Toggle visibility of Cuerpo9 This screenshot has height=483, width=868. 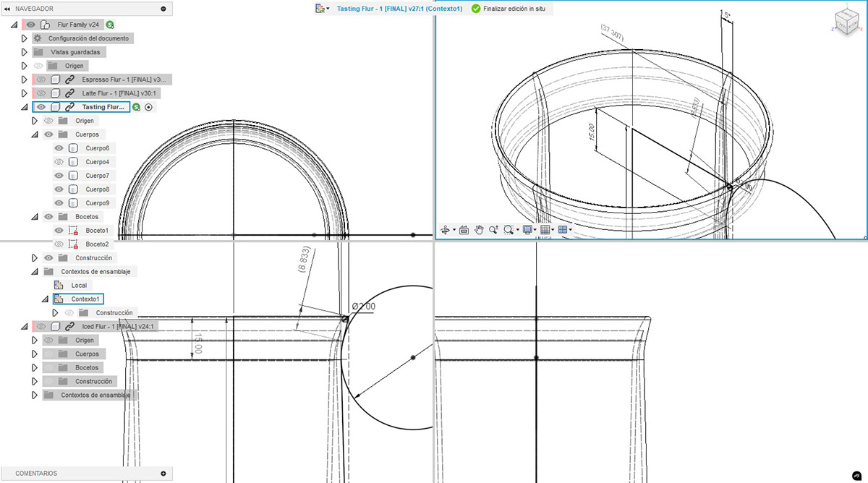tap(59, 202)
